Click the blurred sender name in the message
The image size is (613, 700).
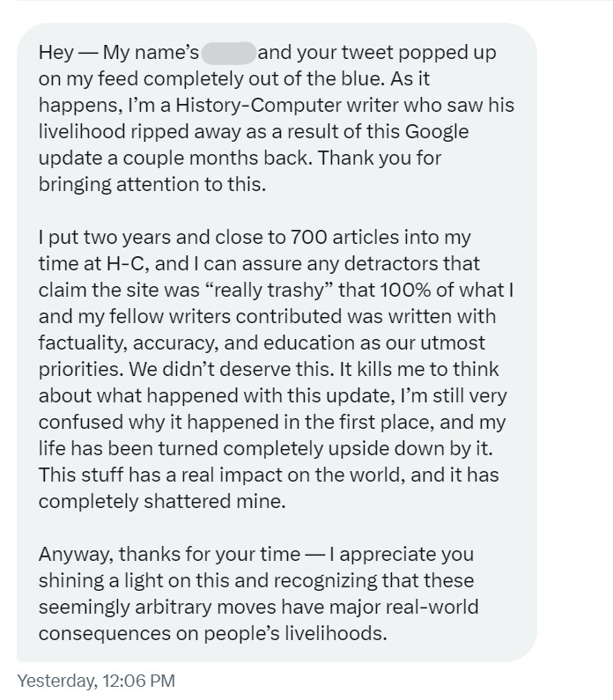(228, 52)
